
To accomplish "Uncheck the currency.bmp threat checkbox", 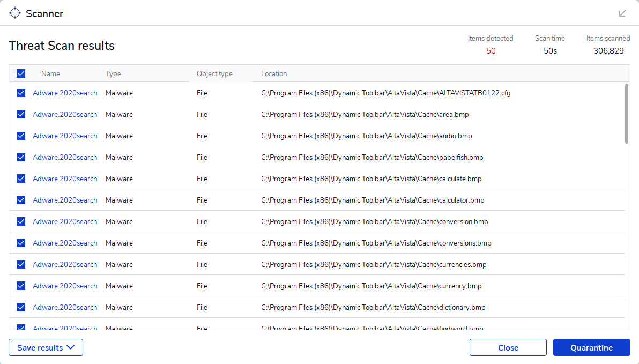I will [21, 286].
